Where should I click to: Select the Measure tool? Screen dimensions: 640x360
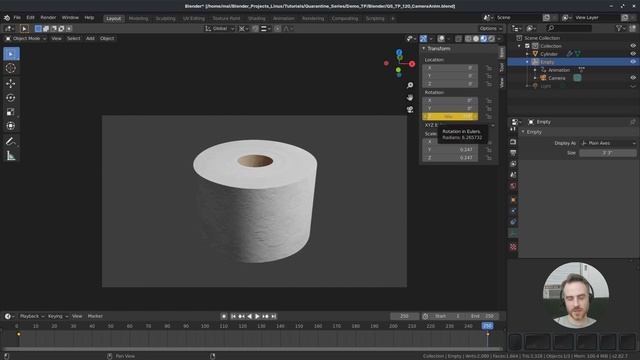point(11,156)
